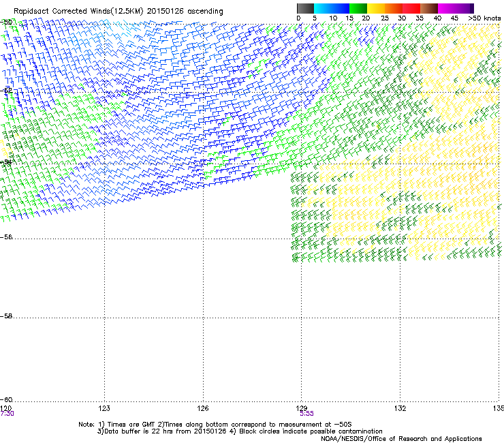
Task: Click longitude label '123' on bottom axis
Action: coord(104,408)
